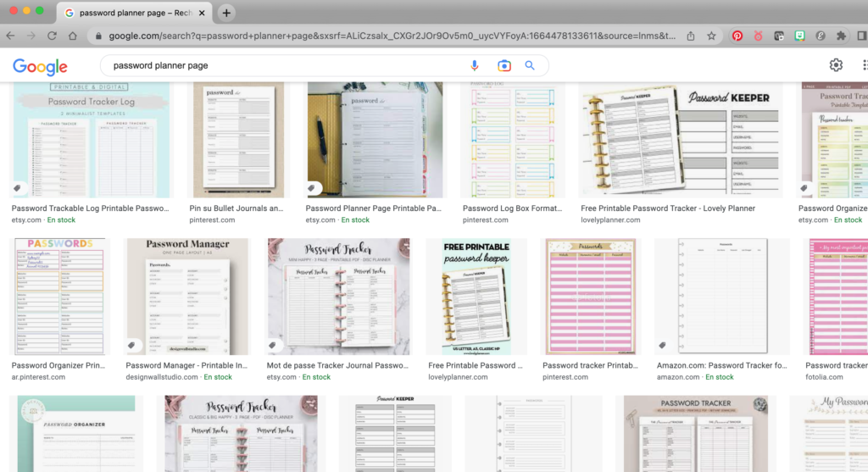868x472 pixels.
Task: Click the share page icon in address bar
Action: (x=691, y=36)
